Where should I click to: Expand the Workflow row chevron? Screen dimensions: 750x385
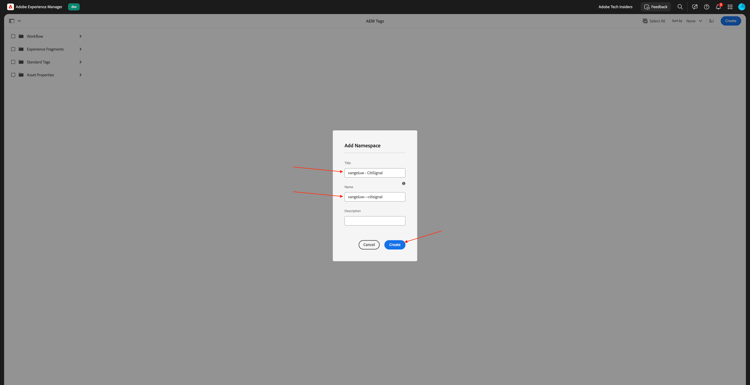(x=80, y=36)
